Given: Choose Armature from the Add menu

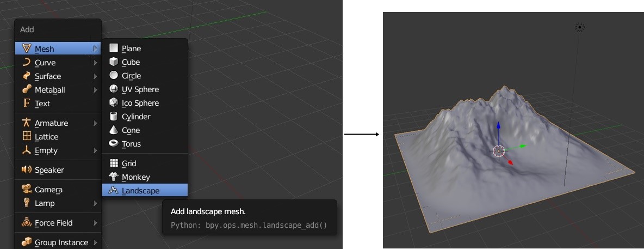Looking at the screenshot, I should click(58, 123).
